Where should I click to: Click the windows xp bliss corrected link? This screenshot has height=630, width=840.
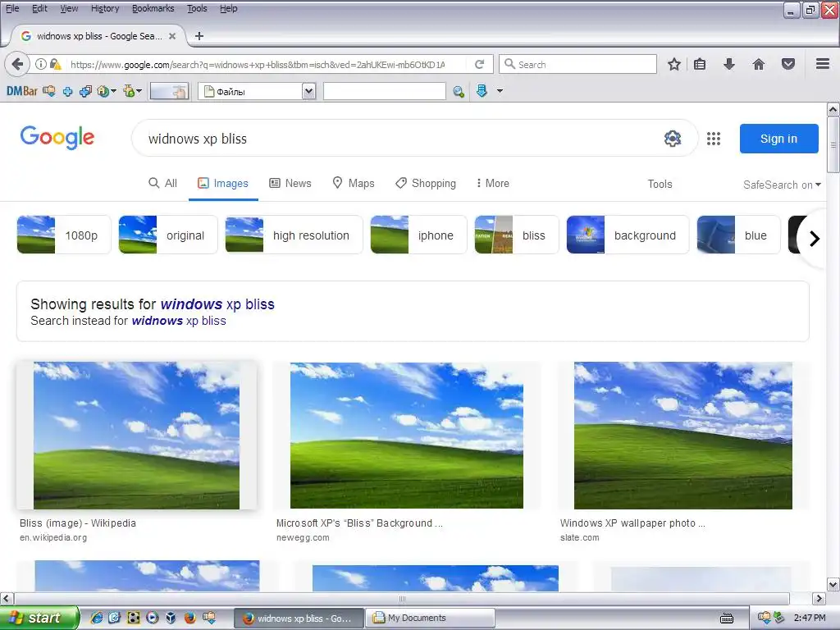click(217, 304)
